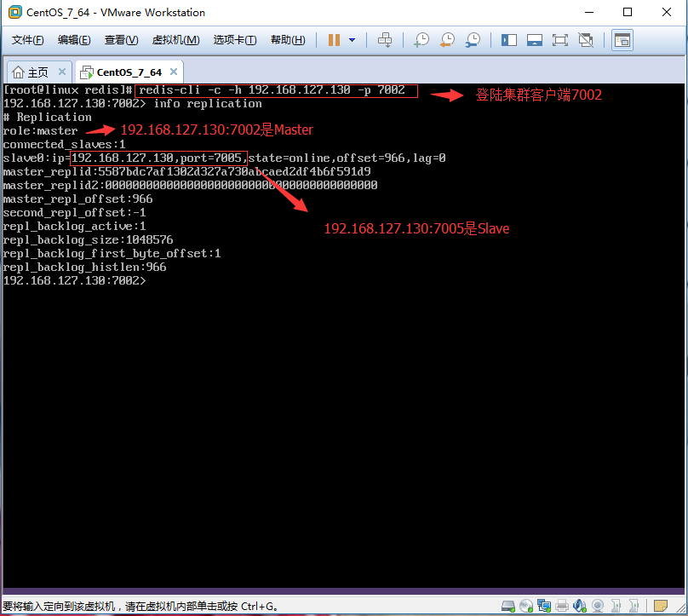The height and width of the screenshot is (616, 688).
Task: Click the Unity mode toolbar icon
Action: (x=586, y=40)
